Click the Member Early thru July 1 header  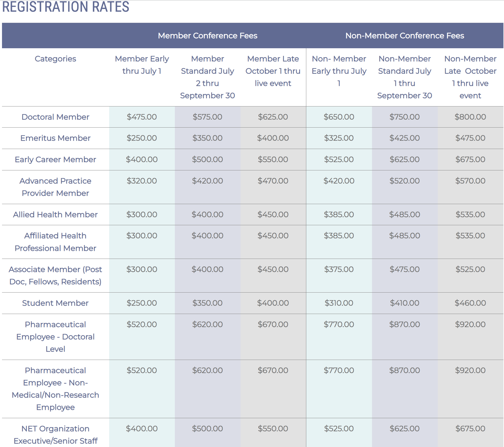[x=142, y=65]
